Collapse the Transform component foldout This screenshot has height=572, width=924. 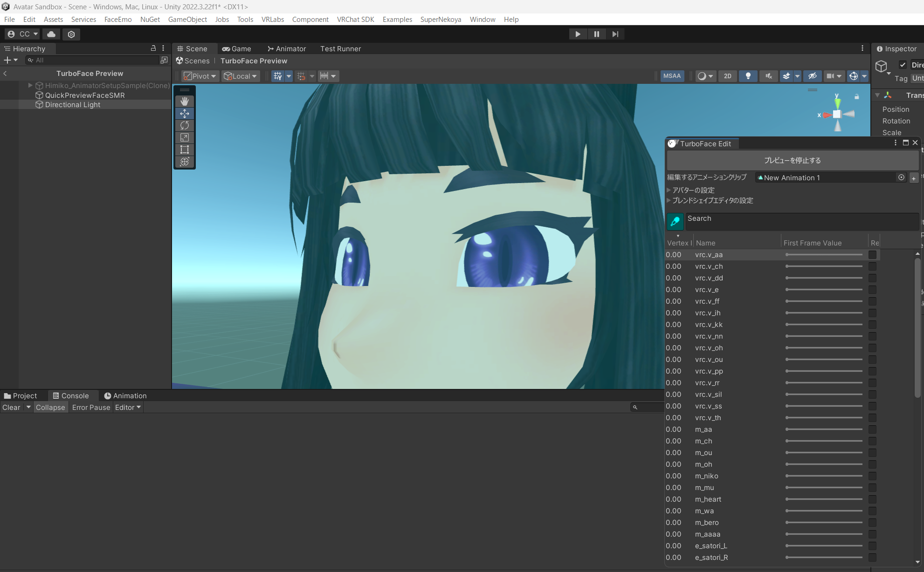[x=877, y=95]
